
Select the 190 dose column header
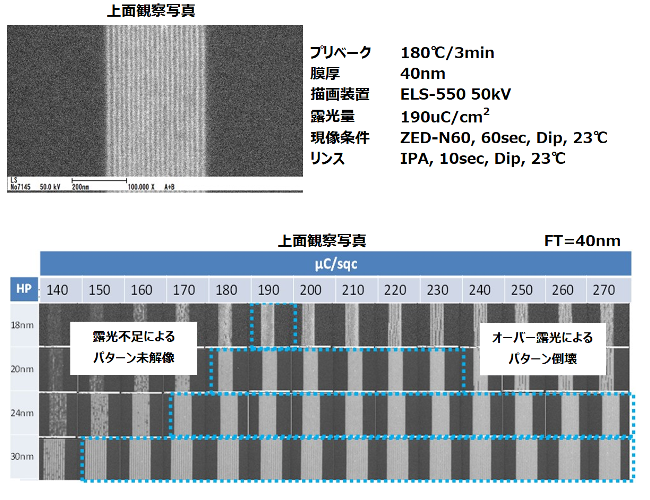click(x=268, y=289)
